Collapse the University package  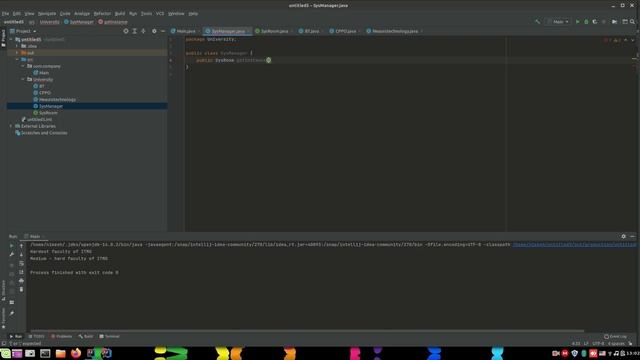click(x=23, y=80)
